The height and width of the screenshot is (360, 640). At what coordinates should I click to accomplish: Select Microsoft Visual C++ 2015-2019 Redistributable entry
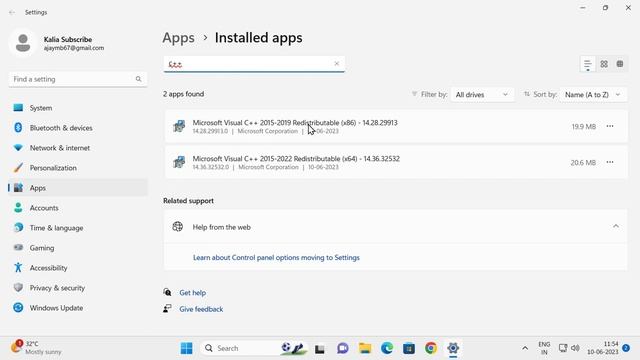(396, 126)
